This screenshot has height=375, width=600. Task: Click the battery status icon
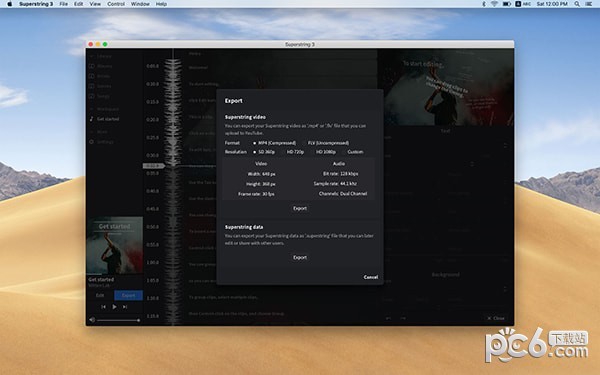pyautogui.click(x=507, y=4)
